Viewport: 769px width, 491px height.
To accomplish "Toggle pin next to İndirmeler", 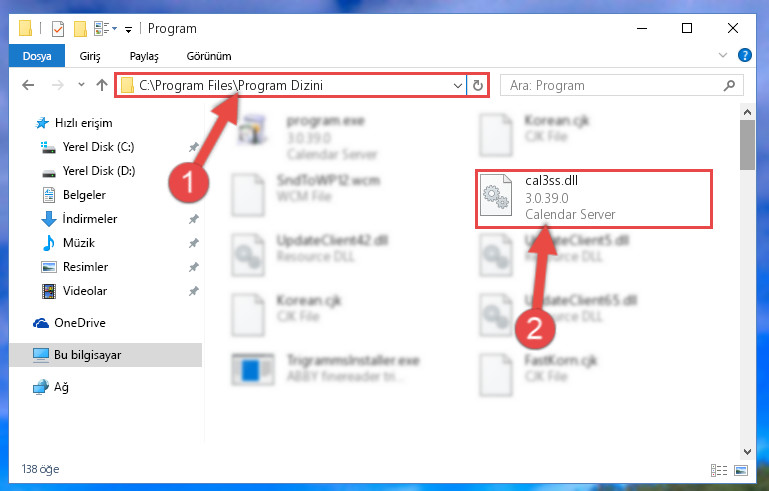I will [194, 219].
